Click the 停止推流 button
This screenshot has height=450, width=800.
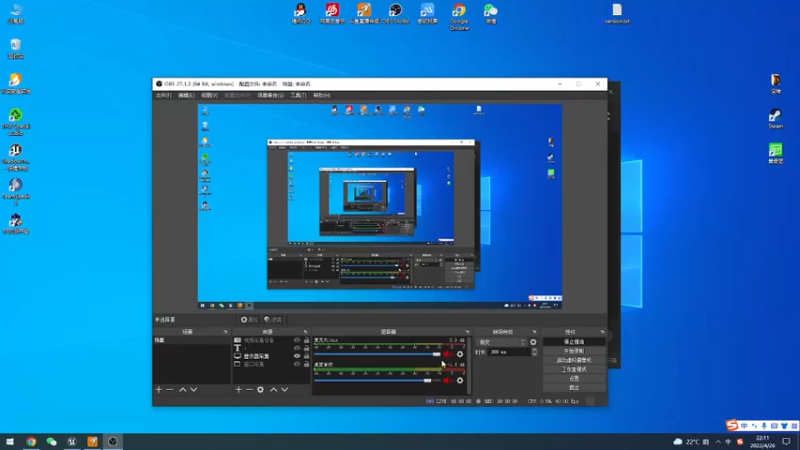[x=574, y=342]
